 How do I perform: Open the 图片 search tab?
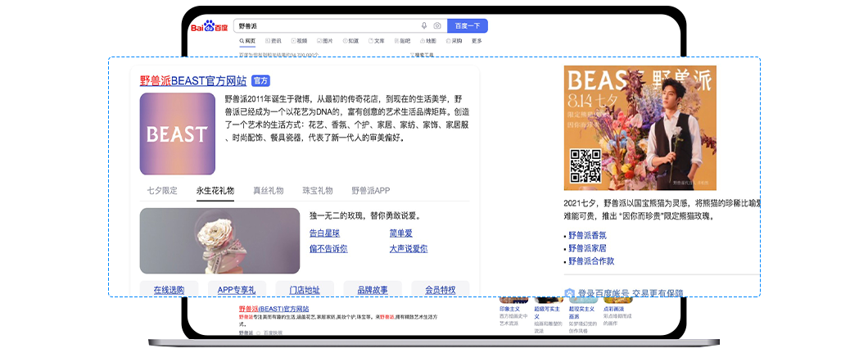(323, 40)
